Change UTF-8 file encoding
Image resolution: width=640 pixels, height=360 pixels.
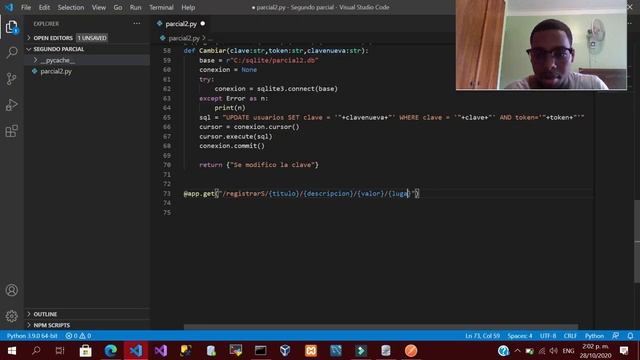pos(548,336)
